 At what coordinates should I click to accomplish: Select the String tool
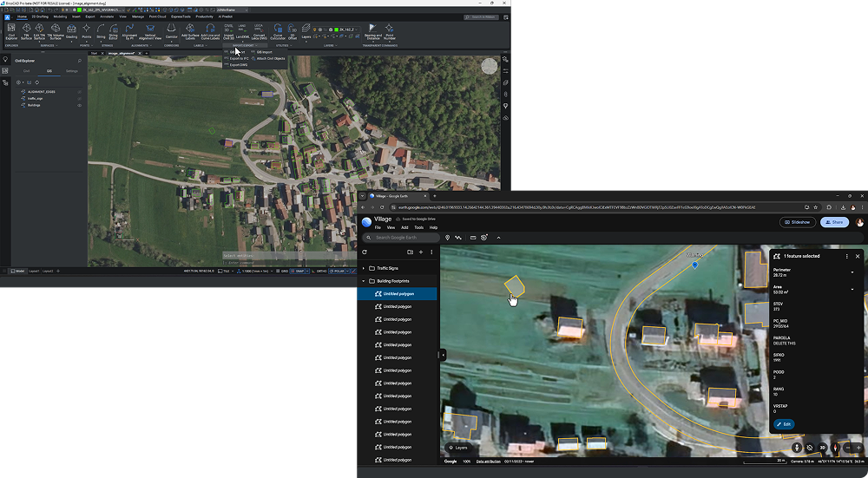101,31
